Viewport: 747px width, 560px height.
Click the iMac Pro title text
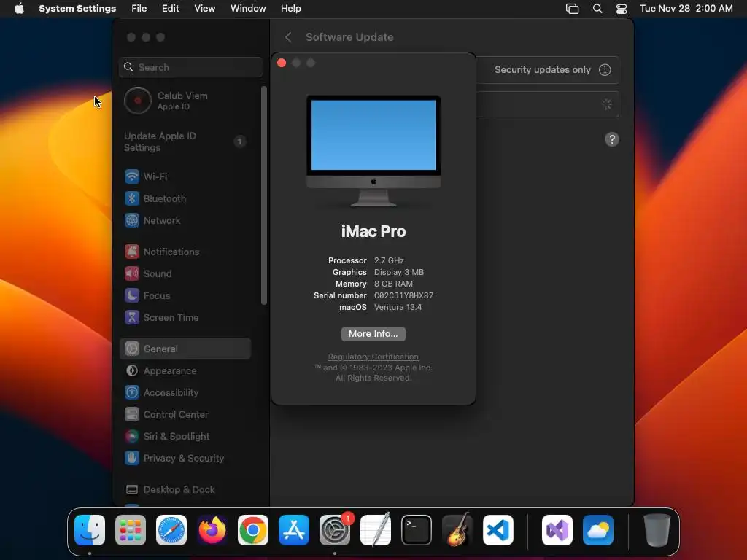(x=373, y=231)
